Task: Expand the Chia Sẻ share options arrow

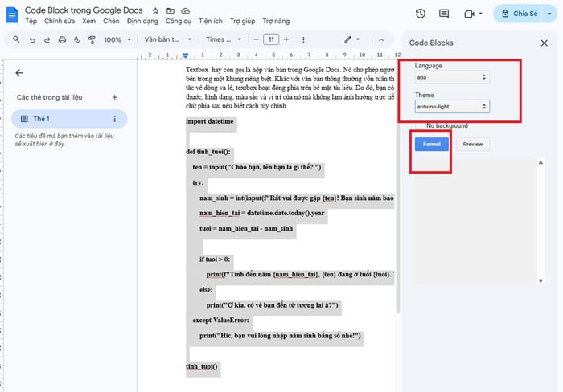Action: pyautogui.click(x=549, y=14)
